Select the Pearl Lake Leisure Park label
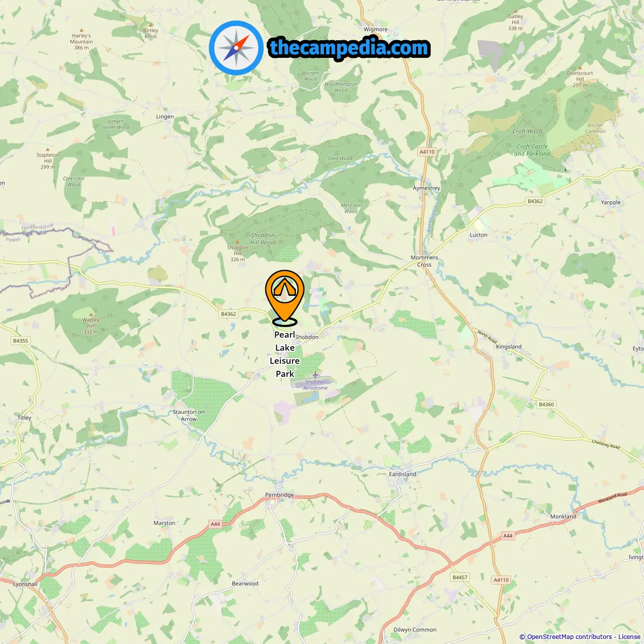 click(285, 354)
